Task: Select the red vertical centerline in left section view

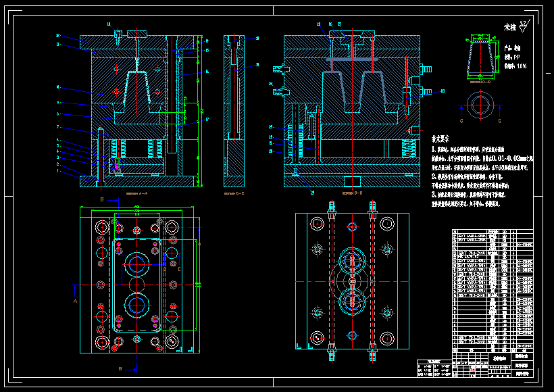Action: (138, 101)
